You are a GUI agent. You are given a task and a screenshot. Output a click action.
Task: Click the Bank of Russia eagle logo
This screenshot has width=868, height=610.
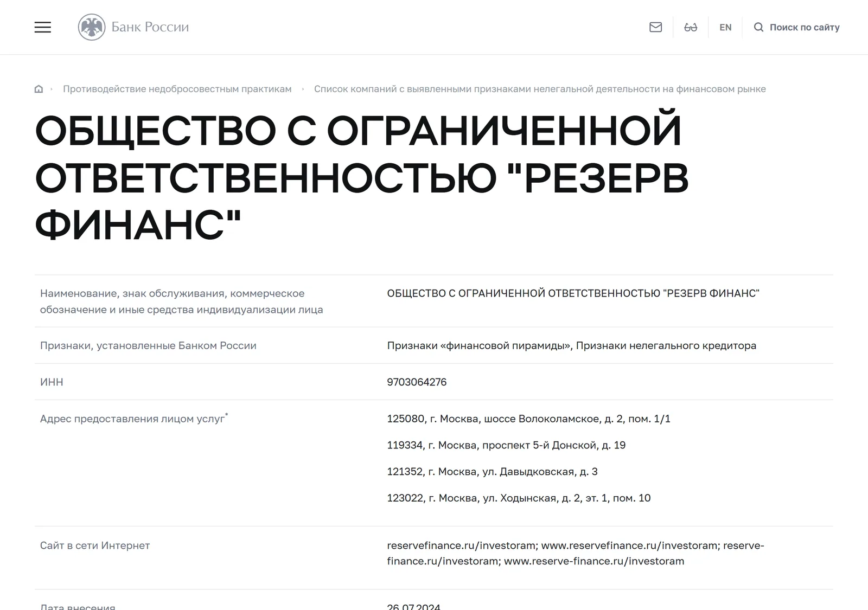coord(92,27)
